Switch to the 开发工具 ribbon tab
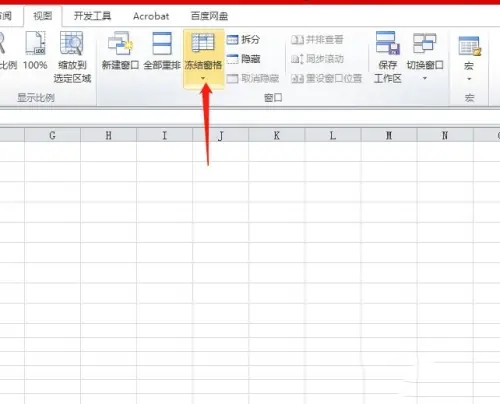This screenshot has height=404, width=500. [92, 16]
